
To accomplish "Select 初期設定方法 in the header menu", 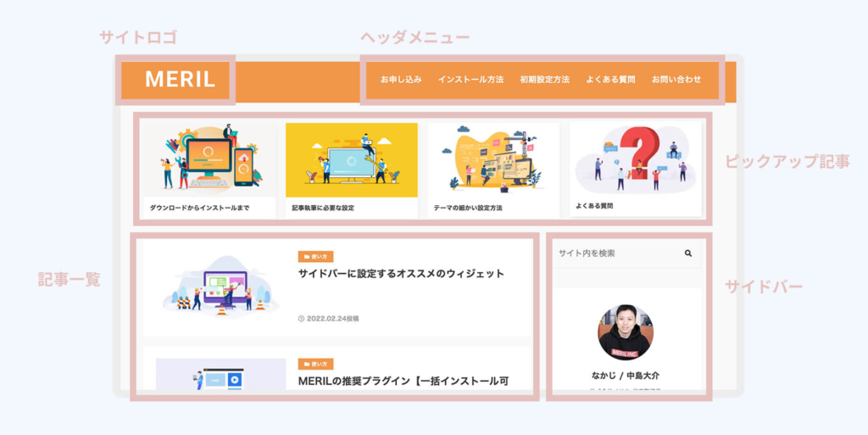I will coord(545,79).
